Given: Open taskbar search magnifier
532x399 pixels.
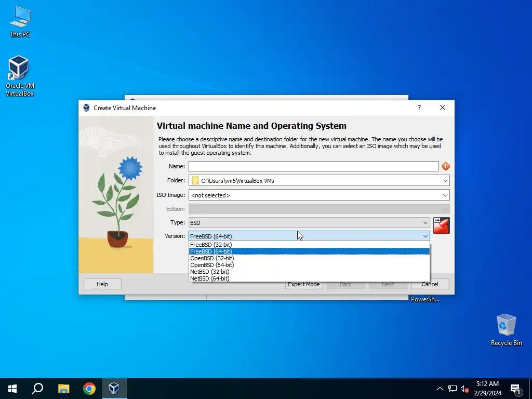Looking at the screenshot, I should pos(37,389).
